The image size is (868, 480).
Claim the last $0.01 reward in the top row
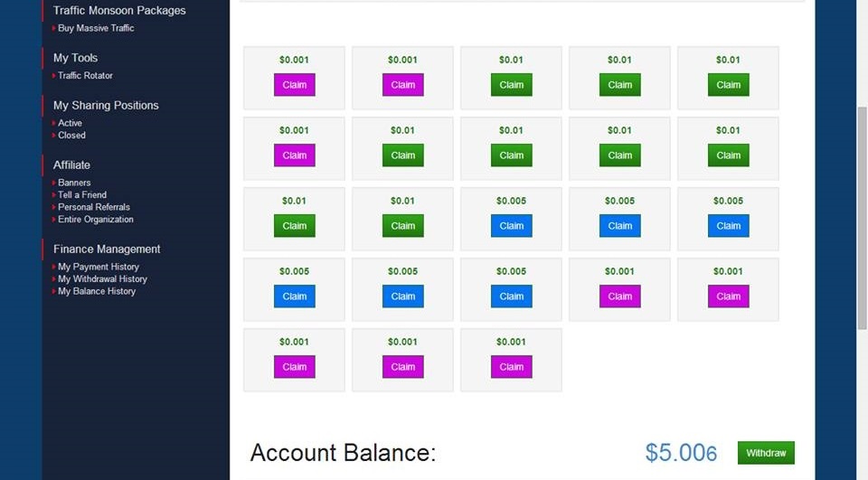click(729, 85)
